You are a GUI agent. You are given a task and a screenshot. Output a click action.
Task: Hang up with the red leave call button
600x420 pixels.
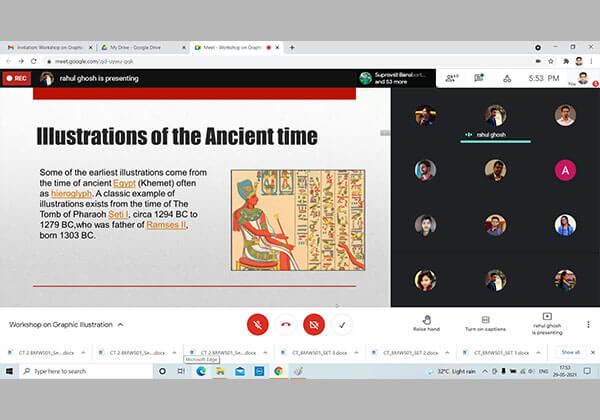286,324
